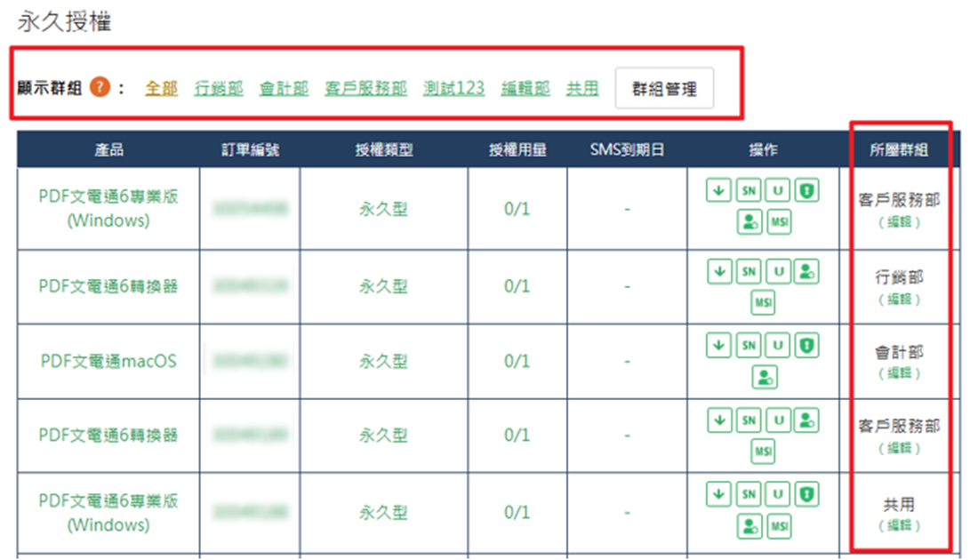
Task: Click download icon in 客戶服務部 轉換器 row
Action: tap(719, 420)
